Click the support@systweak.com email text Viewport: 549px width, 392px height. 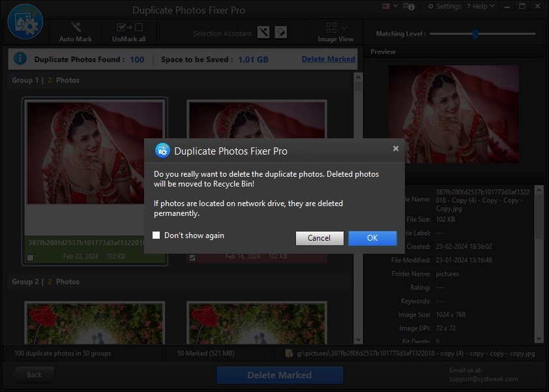pos(484,379)
